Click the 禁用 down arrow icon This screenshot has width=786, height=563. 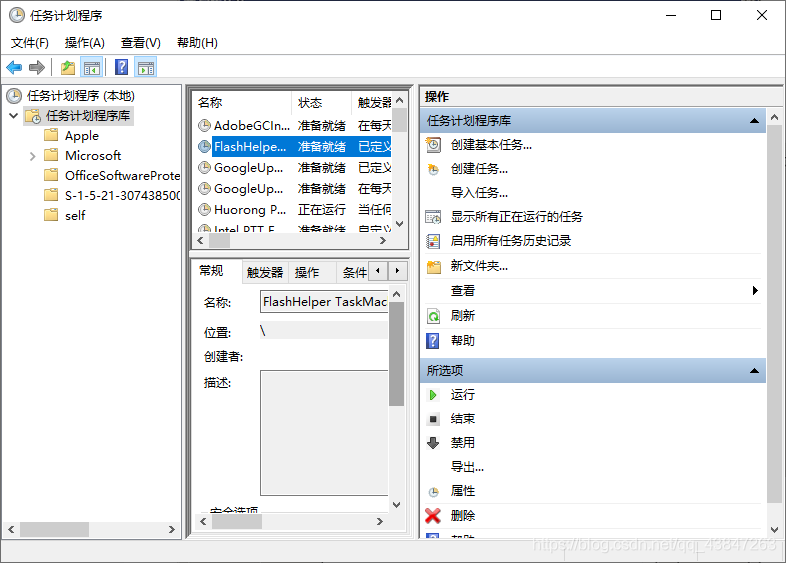coord(433,443)
